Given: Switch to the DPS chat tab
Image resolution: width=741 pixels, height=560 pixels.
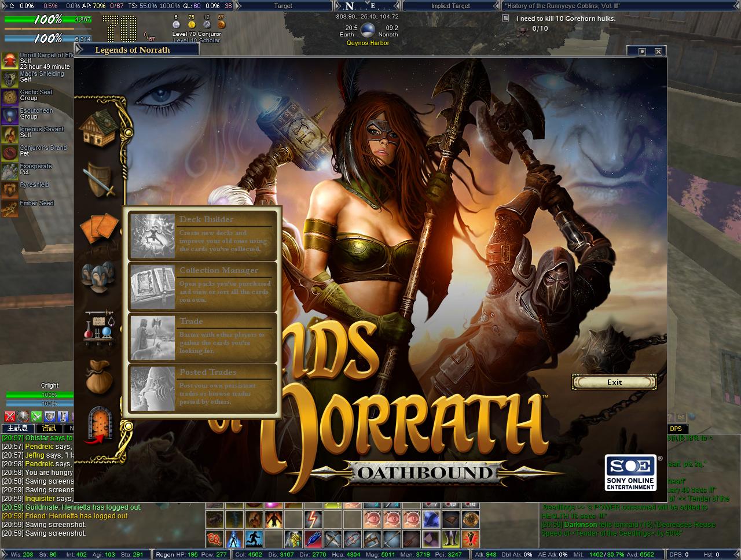Looking at the screenshot, I should coord(676,429).
